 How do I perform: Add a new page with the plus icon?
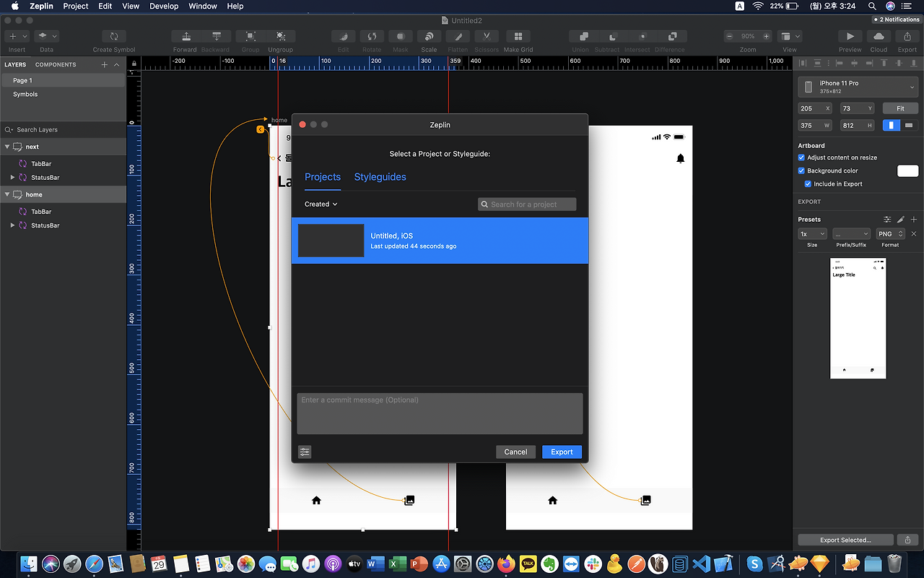105,64
